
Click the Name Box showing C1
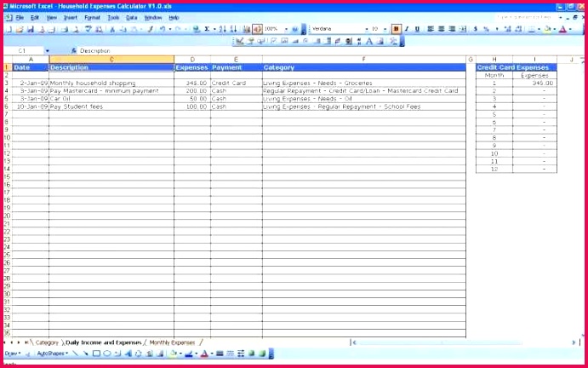pos(22,51)
